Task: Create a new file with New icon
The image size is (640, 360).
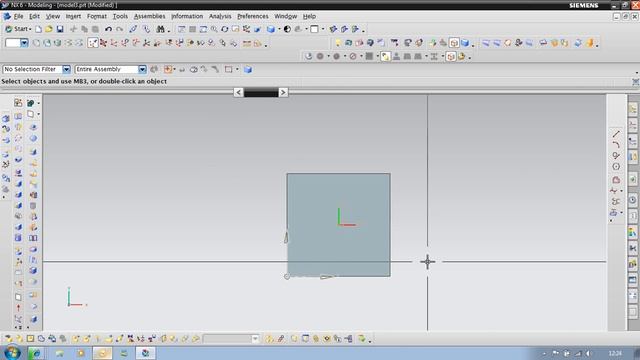Action: pyautogui.click(x=38, y=29)
